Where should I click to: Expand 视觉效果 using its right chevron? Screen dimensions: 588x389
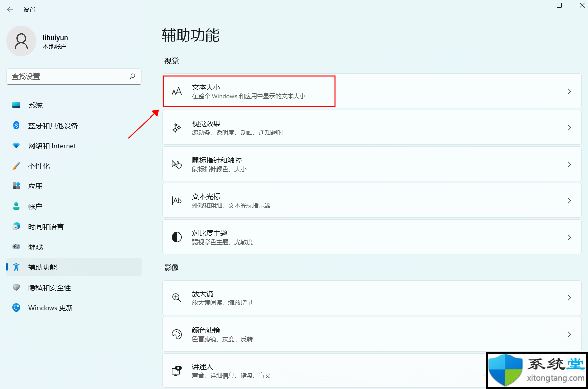tap(569, 128)
